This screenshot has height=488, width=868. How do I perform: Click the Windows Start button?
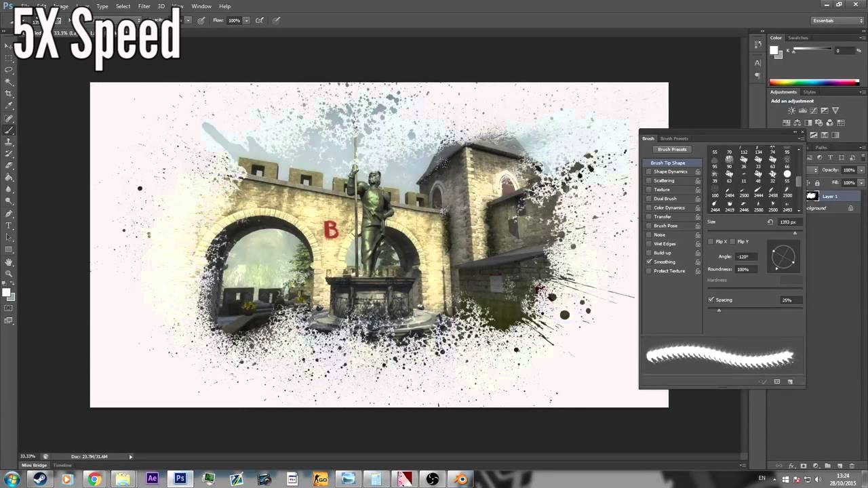(12, 479)
